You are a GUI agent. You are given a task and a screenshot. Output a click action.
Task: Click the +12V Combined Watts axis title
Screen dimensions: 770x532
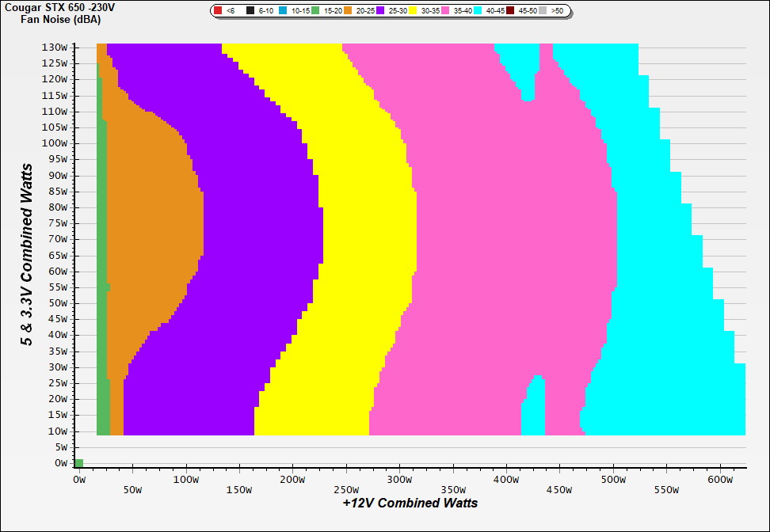410,503
